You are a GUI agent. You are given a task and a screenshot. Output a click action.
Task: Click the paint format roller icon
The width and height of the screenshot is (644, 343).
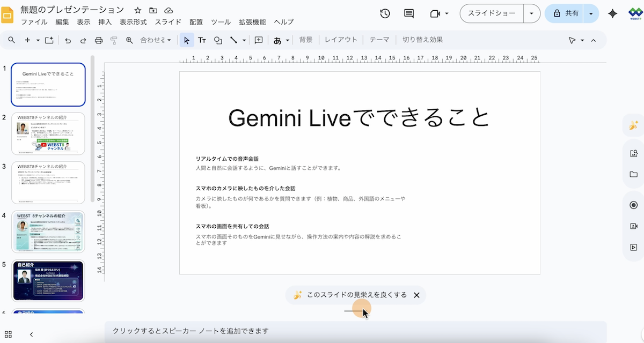[114, 40]
